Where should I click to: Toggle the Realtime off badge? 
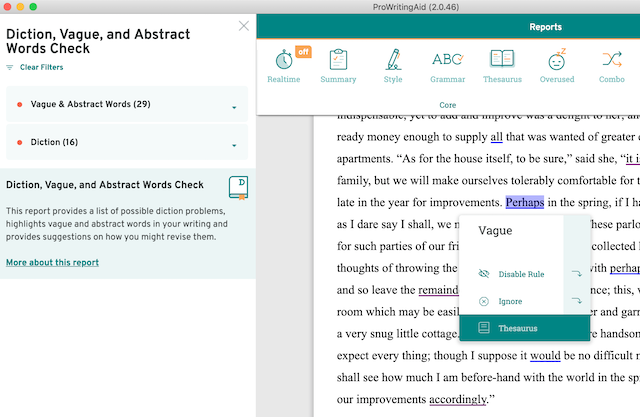click(x=303, y=52)
